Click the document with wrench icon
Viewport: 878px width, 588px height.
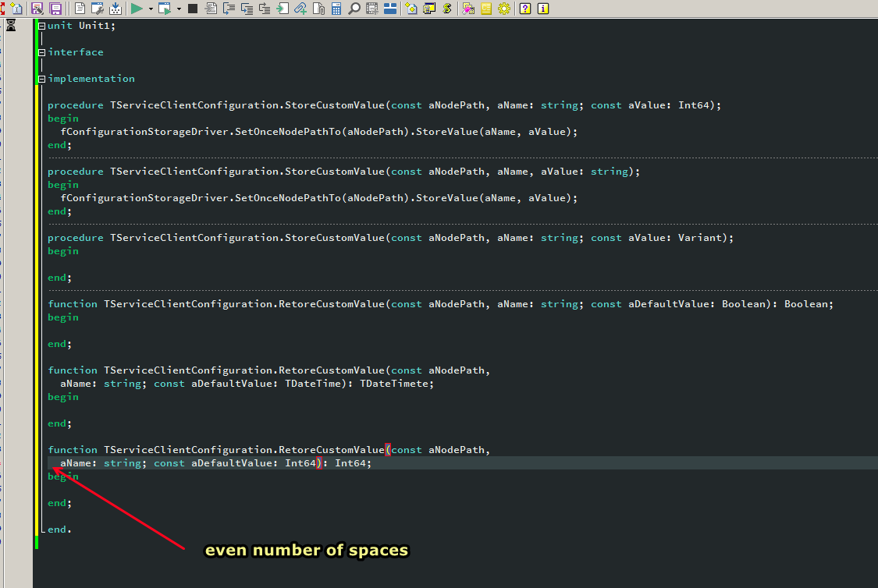pyautogui.click(x=98, y=9)
